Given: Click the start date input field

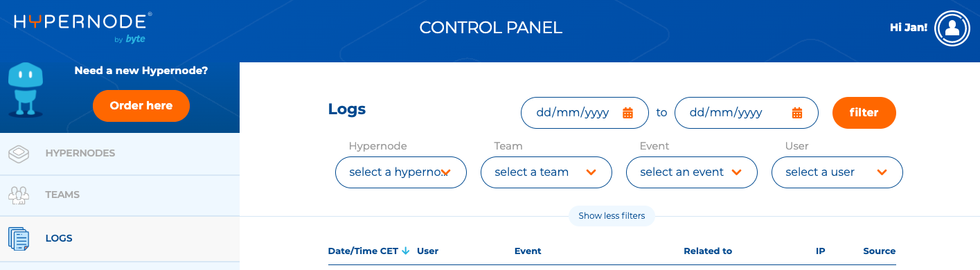Looking at the screenshot, I should click(585, 113).
